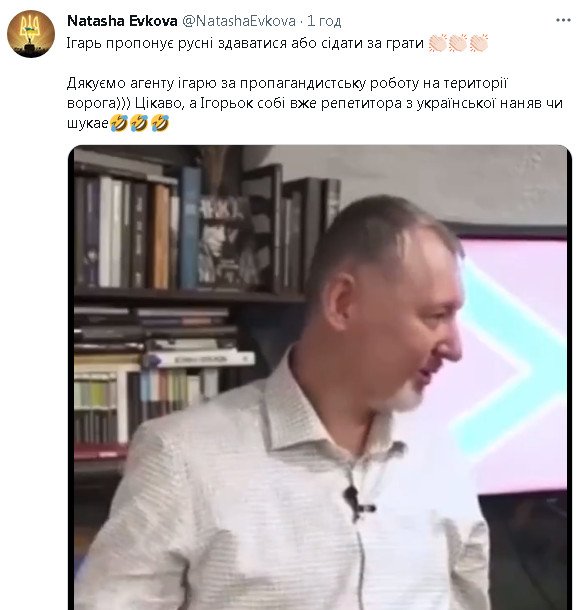Click the first laughing emoji after шукае

tap(119, 123)
